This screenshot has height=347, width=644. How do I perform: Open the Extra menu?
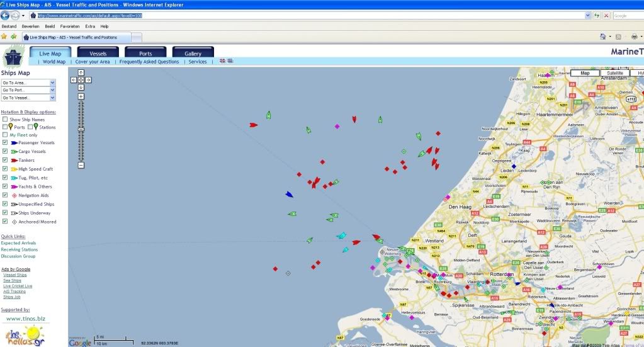[x=90, y=26]
